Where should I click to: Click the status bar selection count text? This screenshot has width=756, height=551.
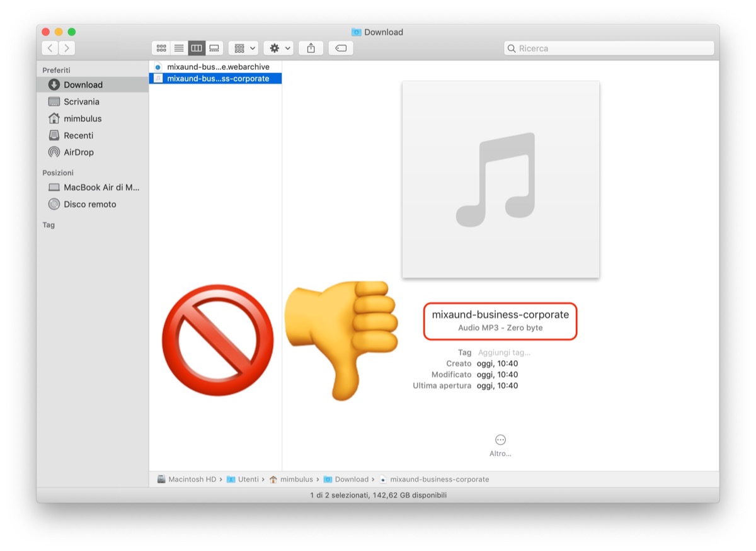point(378,496)
